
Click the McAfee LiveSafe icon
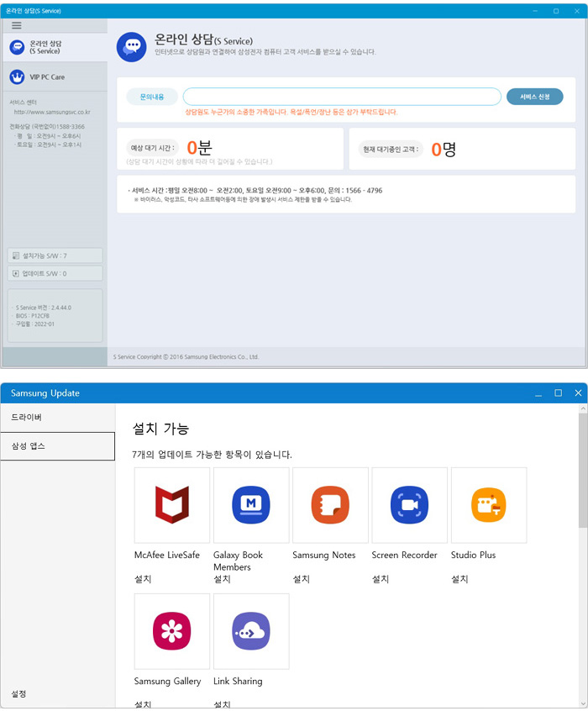[x=172, y=505]
